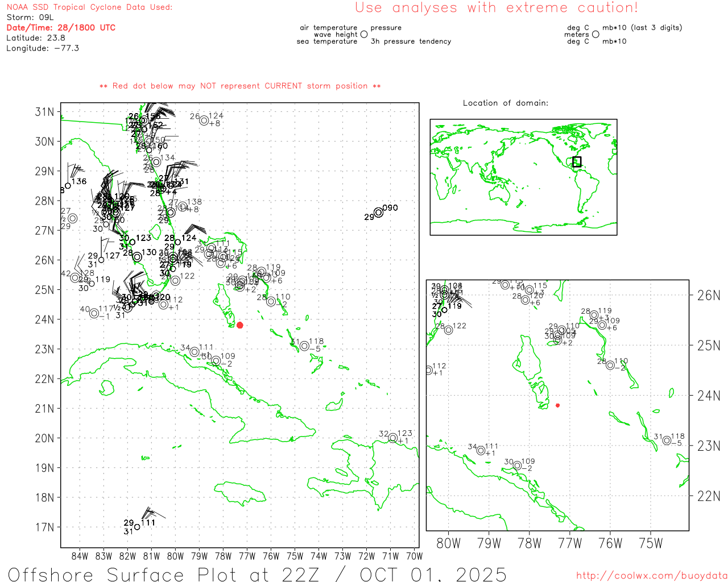
Task: Select buoy marker 27 138 +8
Action: click(x=183, y=206)
